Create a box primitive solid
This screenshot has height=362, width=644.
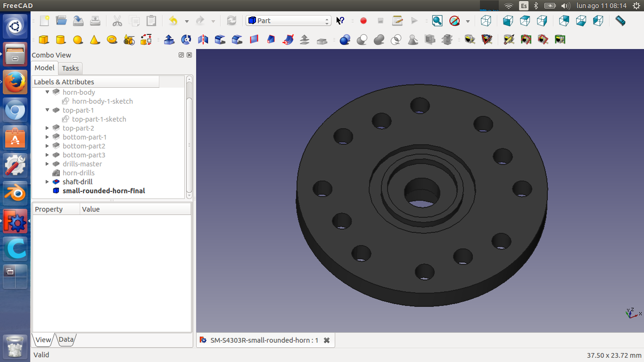coord(44,40)
